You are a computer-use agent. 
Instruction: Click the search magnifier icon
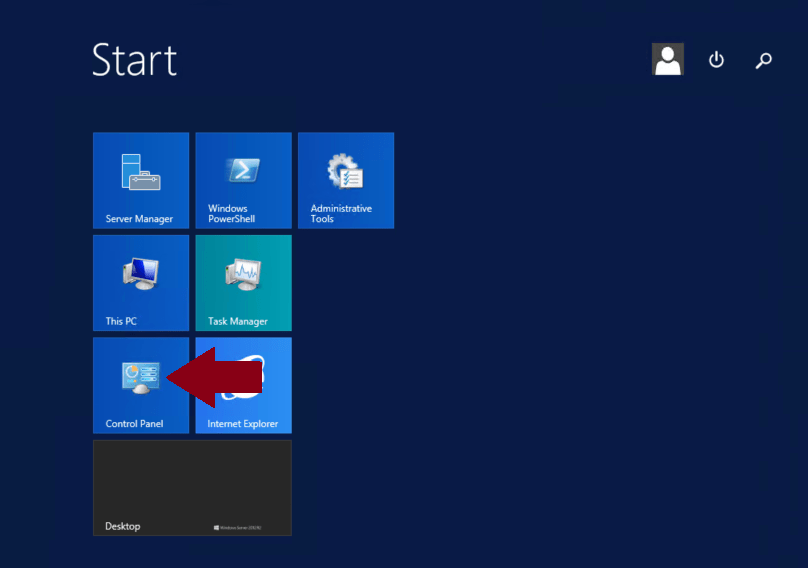(763, 61)
